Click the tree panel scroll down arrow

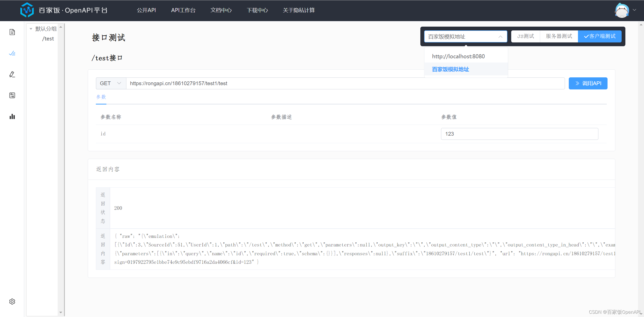click(x=61, y=312)
